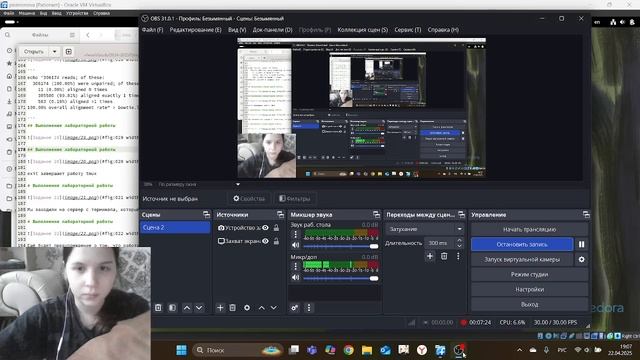
Task: Toggle visibility of Устройство source
Action: click(265, 228)
